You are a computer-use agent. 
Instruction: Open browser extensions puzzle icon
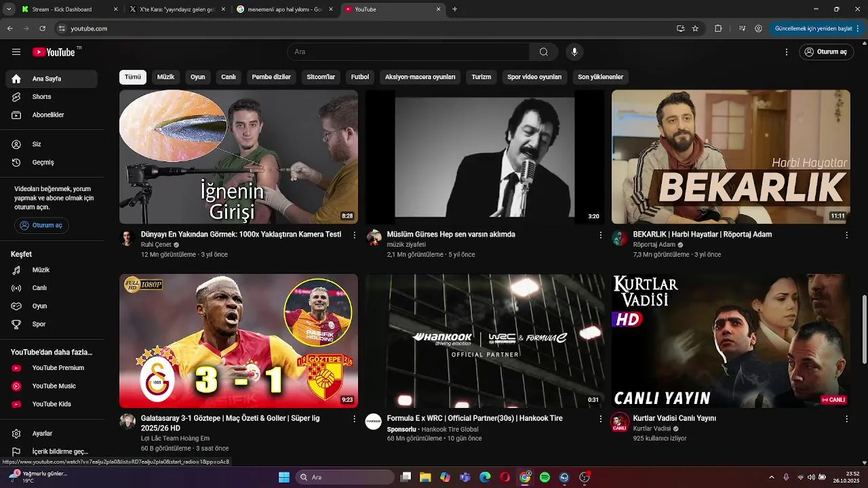point(718,28)
